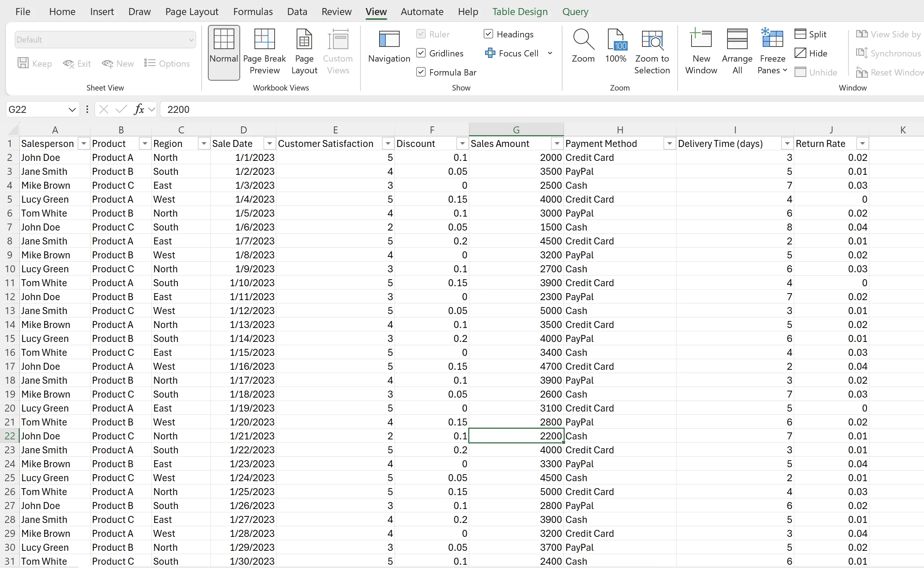Switch to Page Break Preview view
Viewport: 924px width, 568px height.
264,51
